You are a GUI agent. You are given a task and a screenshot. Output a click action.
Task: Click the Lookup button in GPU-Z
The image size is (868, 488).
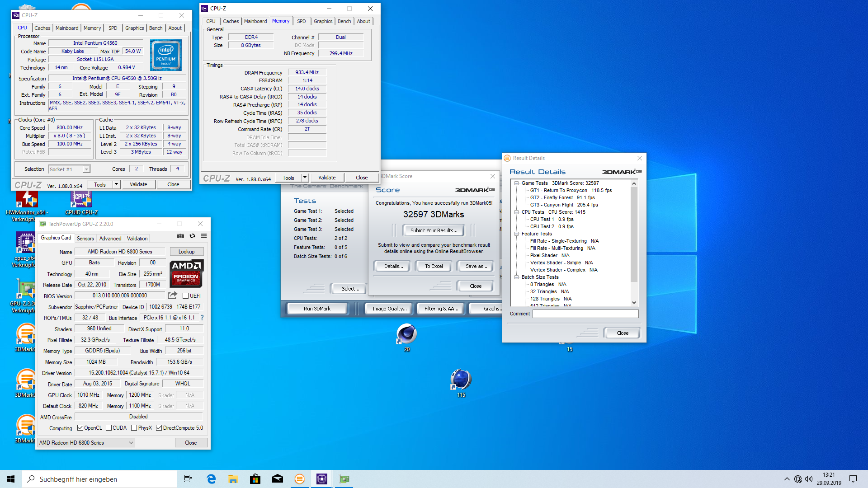pyautogui.click(x=186, y=252)
